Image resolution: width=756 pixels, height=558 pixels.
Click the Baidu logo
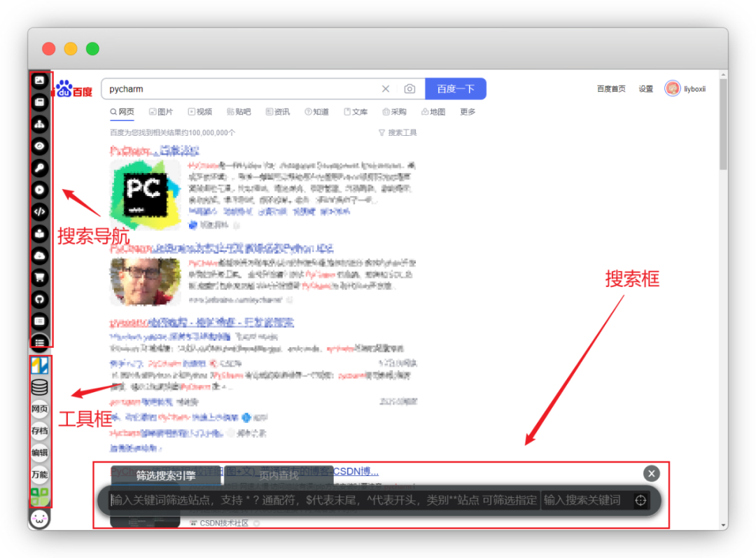tap(73, 89)
